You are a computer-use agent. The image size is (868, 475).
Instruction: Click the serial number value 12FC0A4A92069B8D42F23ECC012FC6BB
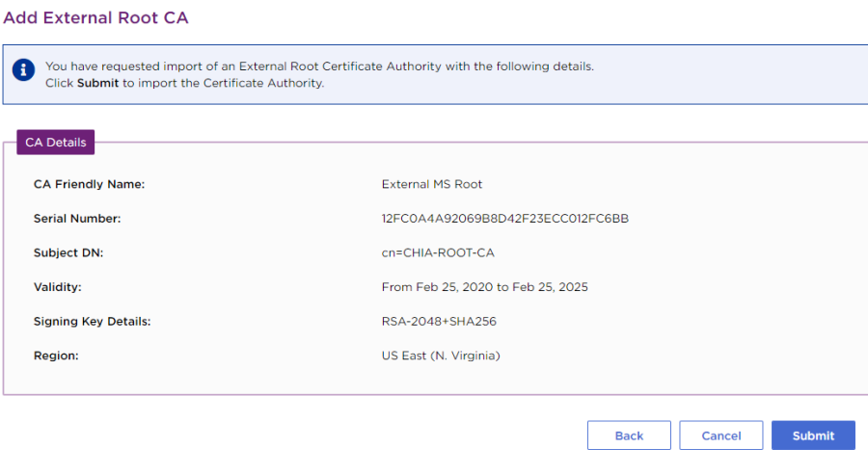click(x=504, y=219)
